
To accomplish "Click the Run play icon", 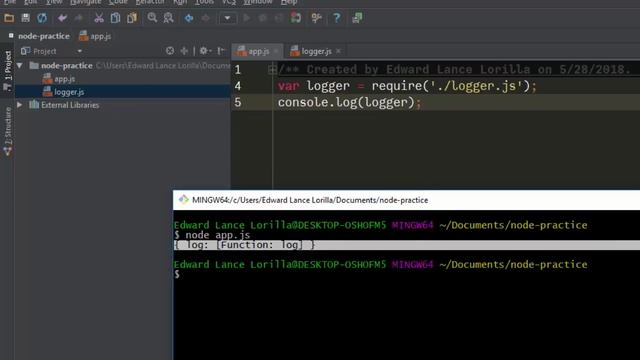I will pyautogui.click(x=247, y=18).
